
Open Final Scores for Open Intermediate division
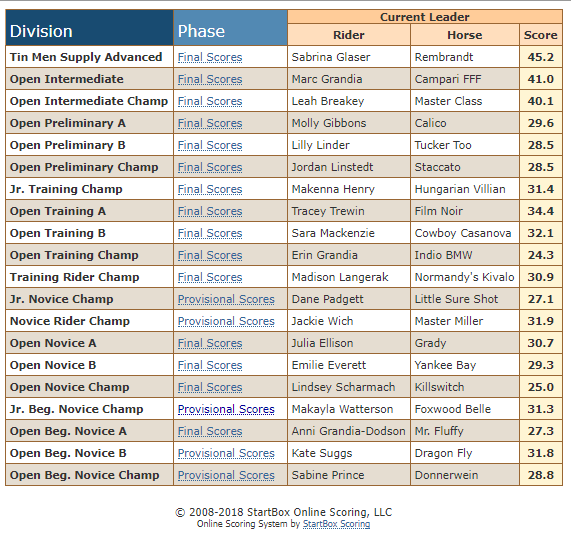point(210,79)
